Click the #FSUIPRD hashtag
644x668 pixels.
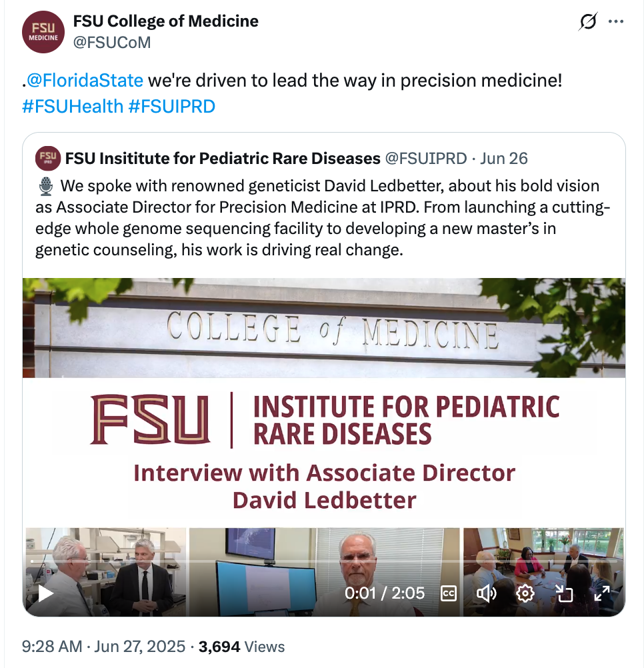(171, 106)
